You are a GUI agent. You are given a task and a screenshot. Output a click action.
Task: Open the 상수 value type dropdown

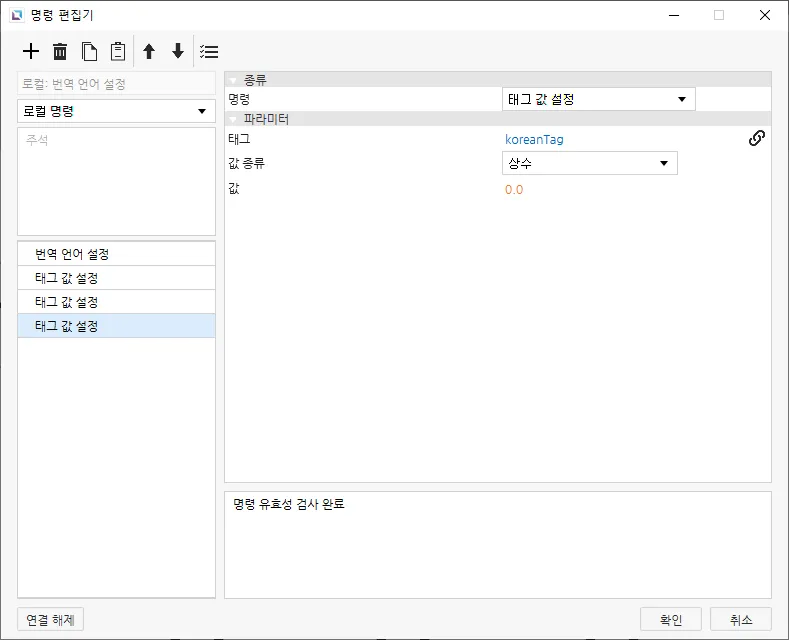(x=589, y=163)
